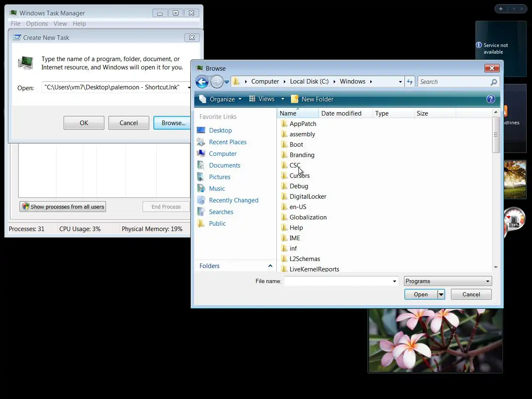532x399 pixels.
Task: Click OK in Create New Task
Action: [84, 123]
